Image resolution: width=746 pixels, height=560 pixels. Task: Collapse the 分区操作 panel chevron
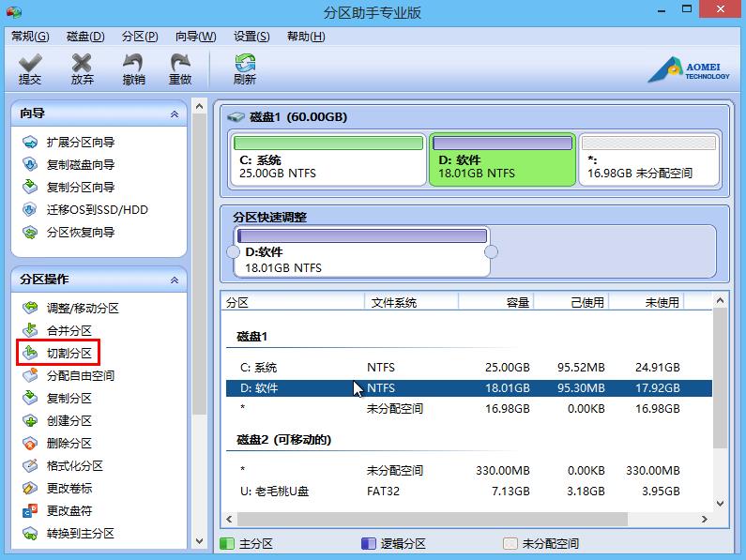point(175,280)
